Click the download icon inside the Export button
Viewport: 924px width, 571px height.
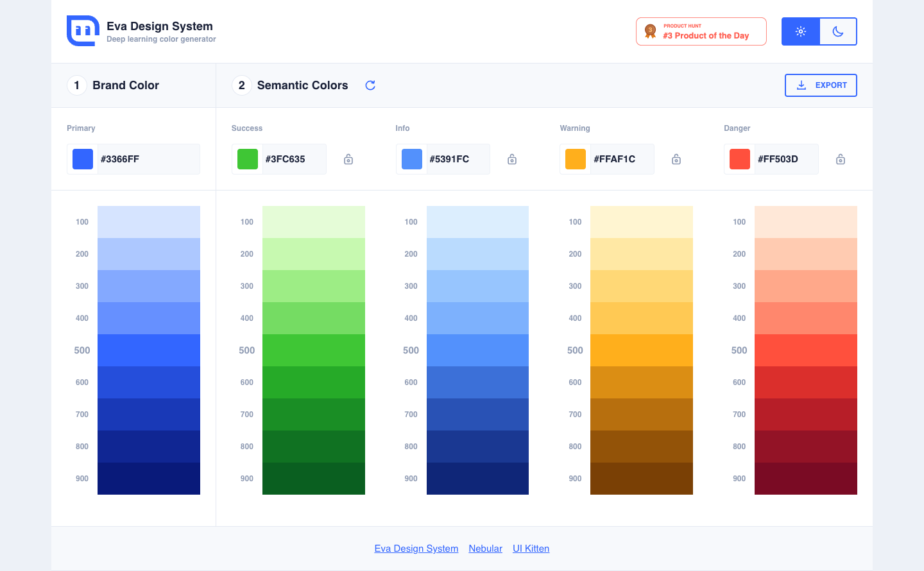click(x=801, y=85)
